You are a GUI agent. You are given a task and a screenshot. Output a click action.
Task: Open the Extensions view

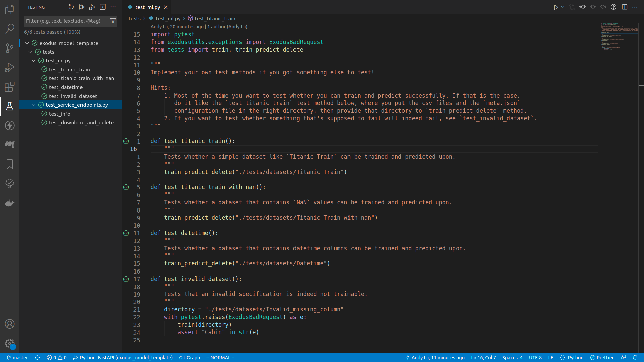(10, 87)
